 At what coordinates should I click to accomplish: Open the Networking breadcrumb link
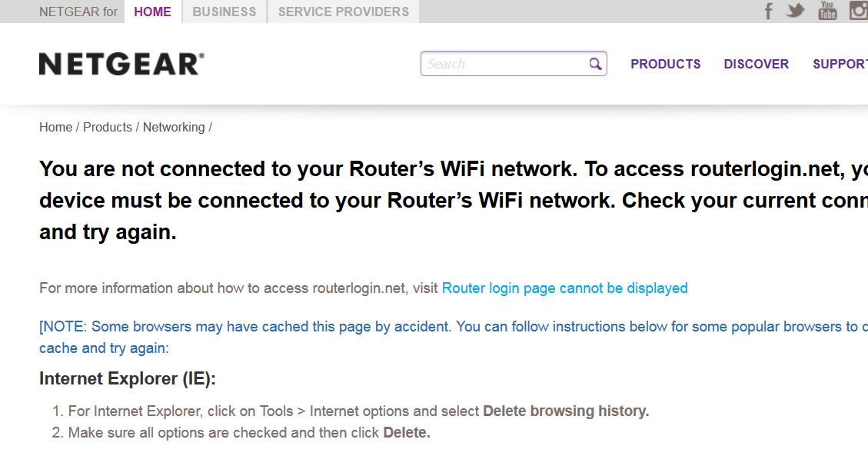174,127
